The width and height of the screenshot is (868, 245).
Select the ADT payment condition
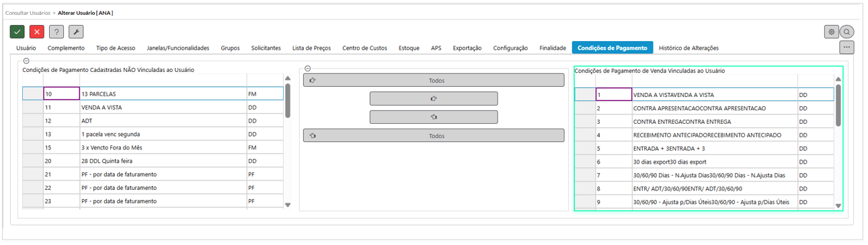(153, 120)
